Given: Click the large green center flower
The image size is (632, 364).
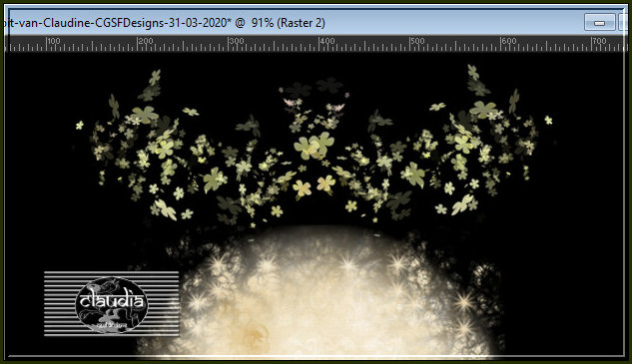Looking at the screenshot, I should (x=314, y=146).
